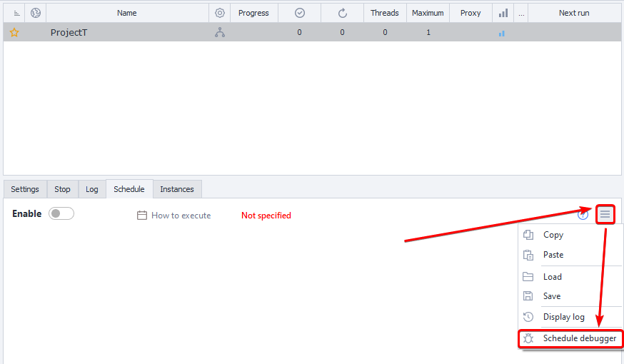Click the globe icon column header
This screenshot has width=624, height=364.
(x=35, y=13)
